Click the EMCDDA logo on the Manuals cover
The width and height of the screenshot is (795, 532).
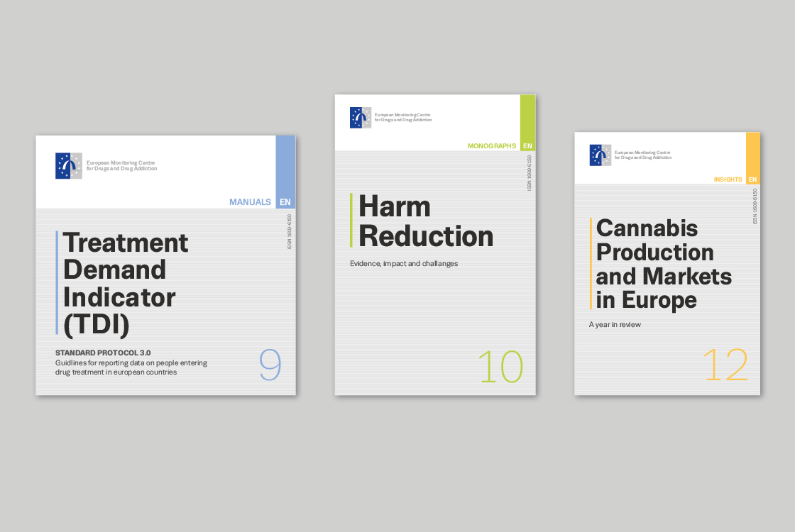coord(69,166)
